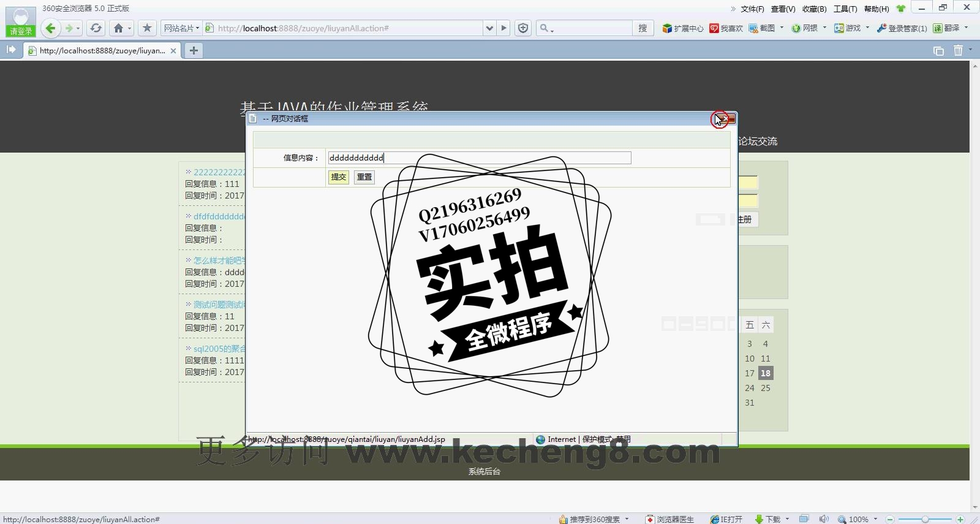
Task: Click the browser Back arrow
Action: pyautogui.click(x=51, y=28)
